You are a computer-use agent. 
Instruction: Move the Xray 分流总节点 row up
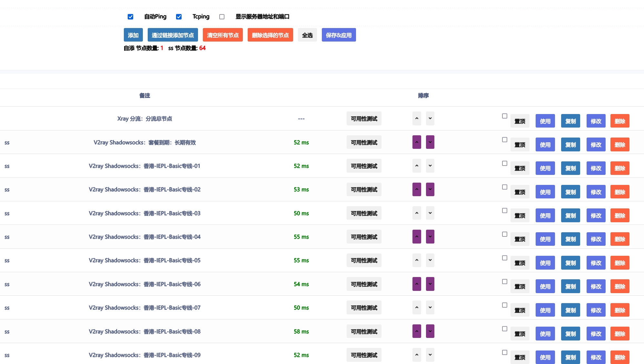click(417, 119)
